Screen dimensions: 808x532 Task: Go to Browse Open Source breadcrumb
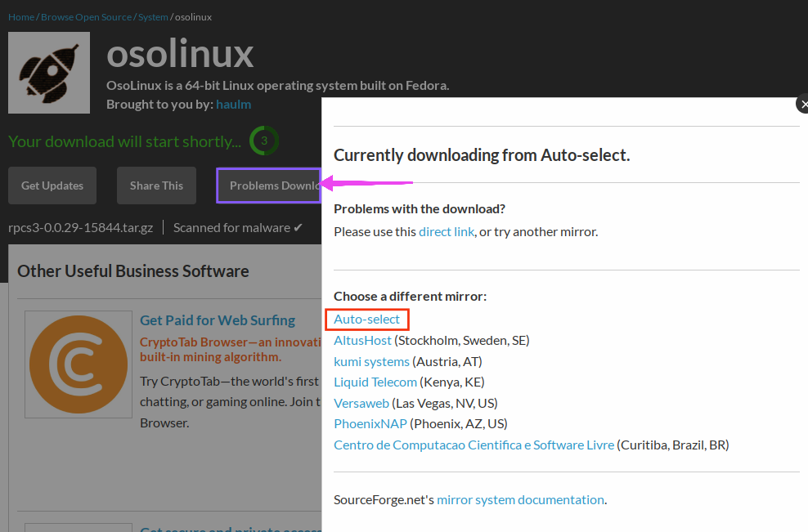[86, 17]
